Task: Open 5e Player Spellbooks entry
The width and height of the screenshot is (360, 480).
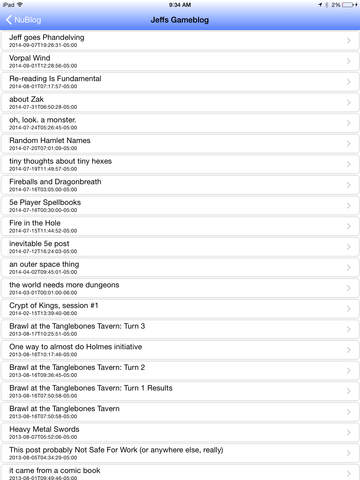Action: tap(180, 206)
